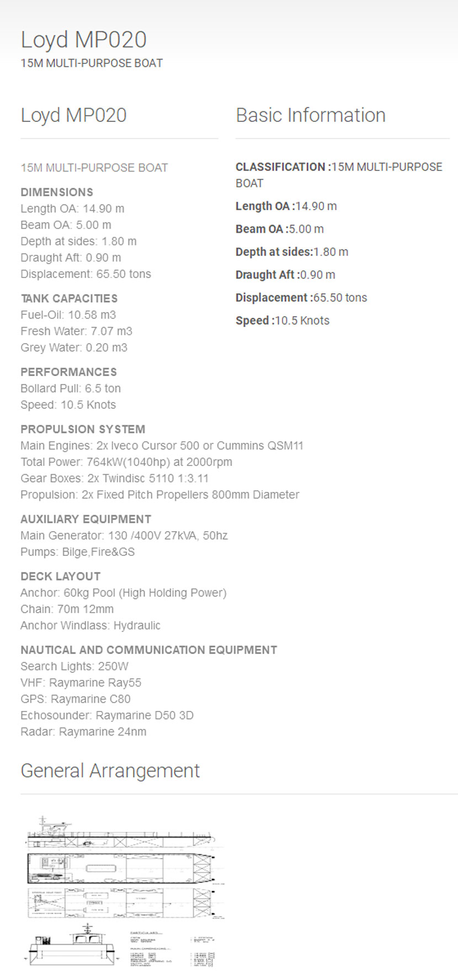Click the AUXILIARY EQUIPMENT subheading

86,520
